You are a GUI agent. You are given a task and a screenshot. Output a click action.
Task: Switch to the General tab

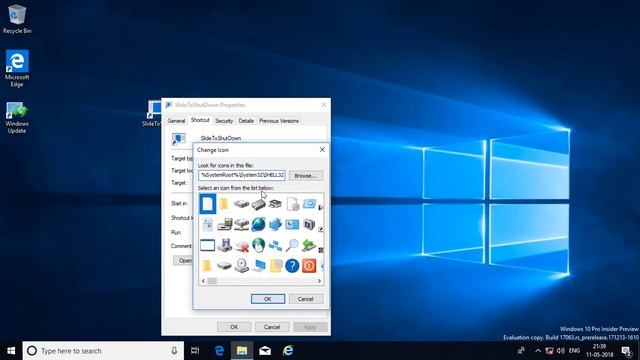(176, 121)
